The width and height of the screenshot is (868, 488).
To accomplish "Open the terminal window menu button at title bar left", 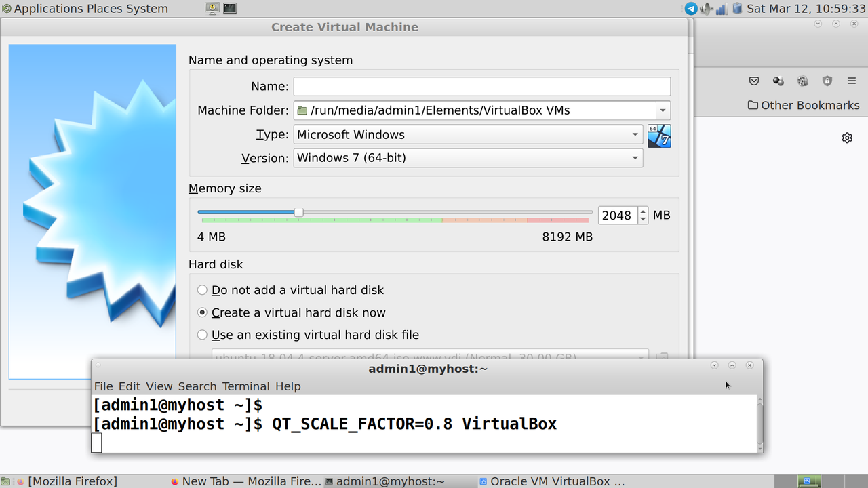I will point(98,365).
